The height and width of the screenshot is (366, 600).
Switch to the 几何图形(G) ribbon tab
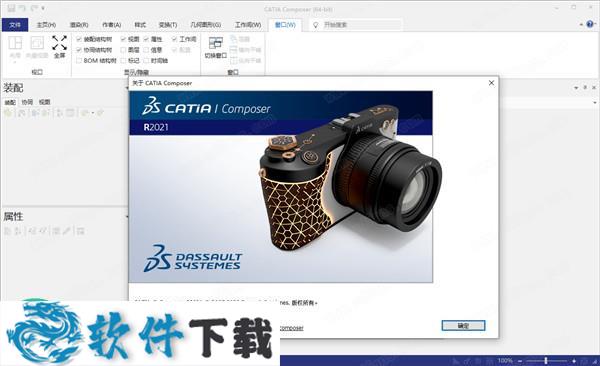coord(205,25)
